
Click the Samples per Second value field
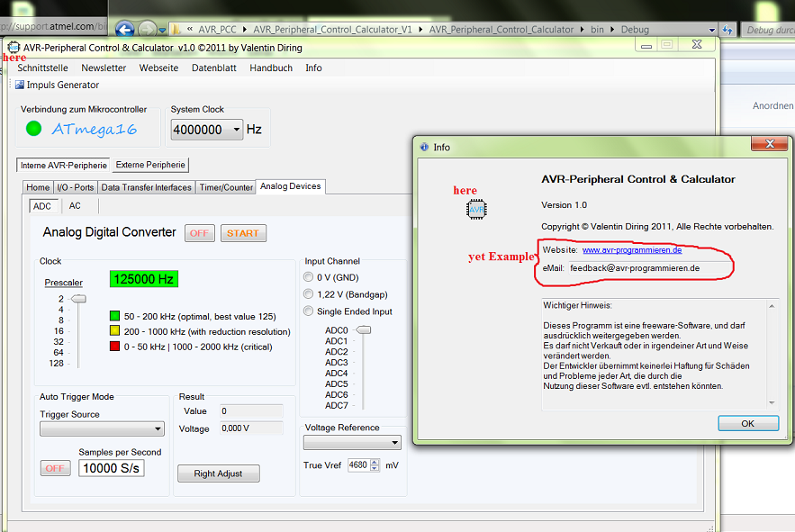pos(110,467)
